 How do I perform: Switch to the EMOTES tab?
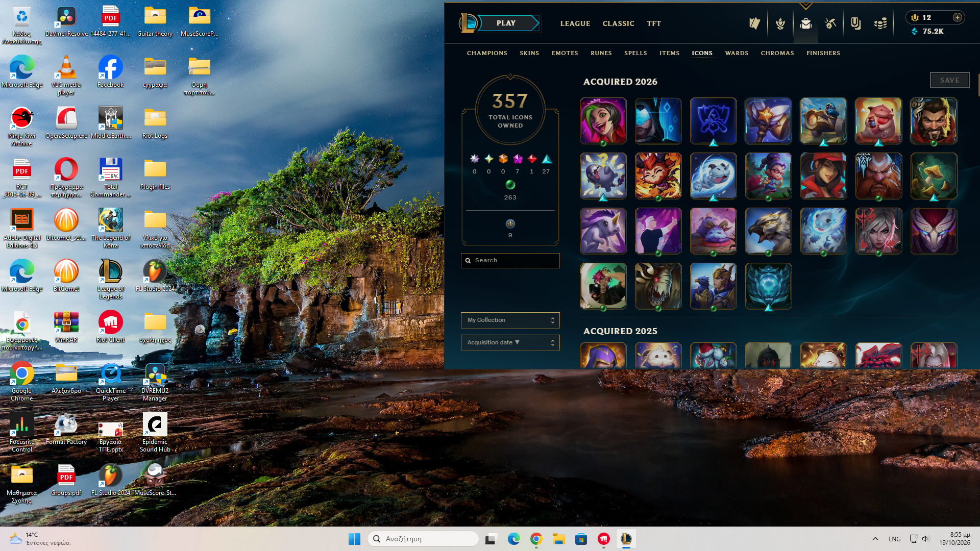(x=565, y=53)
